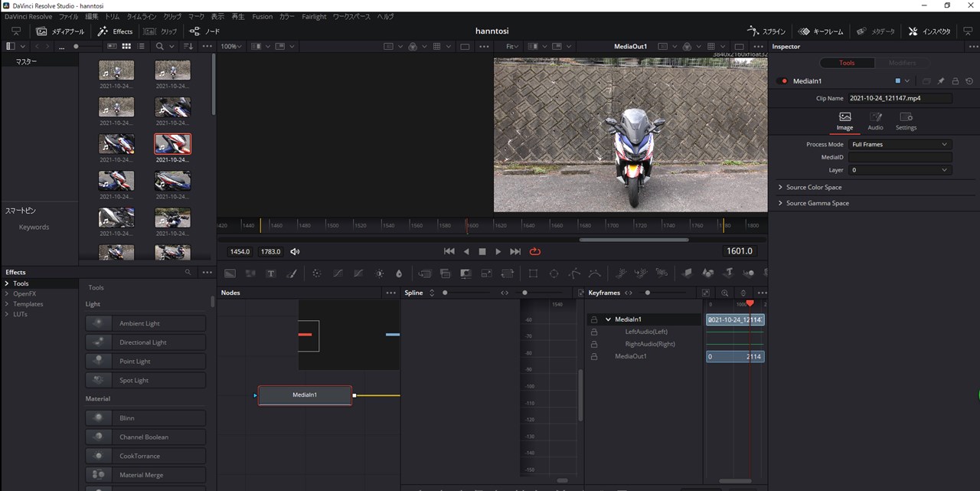Adjust the media pool thumbnail size slider
980x491 pixels.
click(x=76, y=47)
